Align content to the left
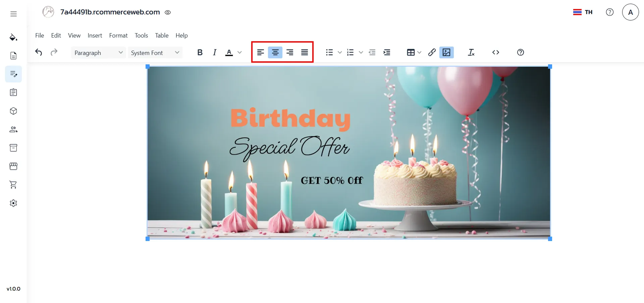Viewport: 644px width, 303px height. (x=261, y=52)
